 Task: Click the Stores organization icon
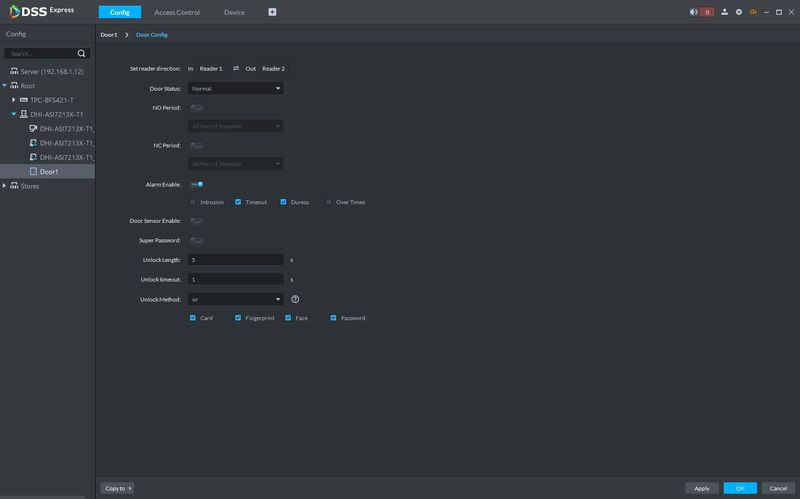coord(14,186)
